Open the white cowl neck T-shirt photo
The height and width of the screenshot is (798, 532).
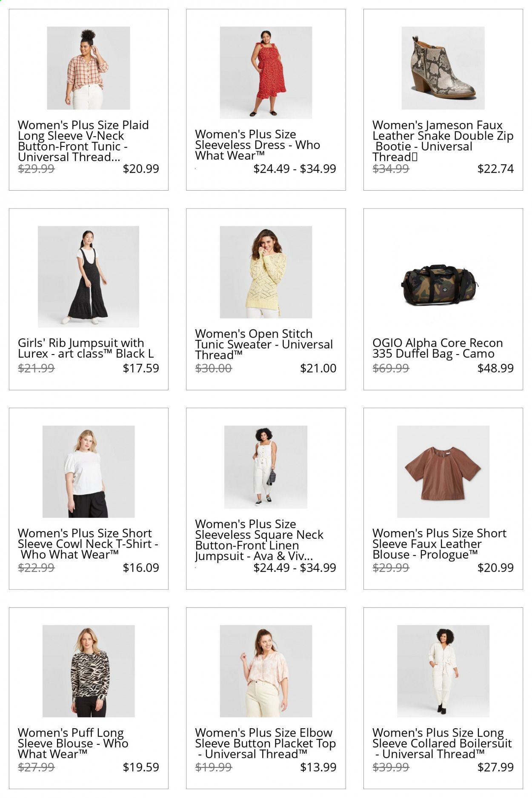pyautogui.click(x=88, y=471)
